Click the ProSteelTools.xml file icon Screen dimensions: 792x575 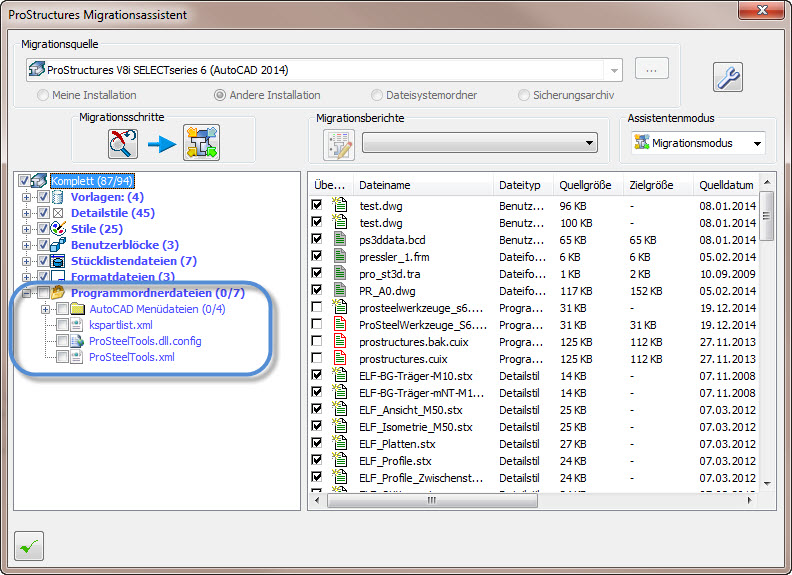77,357
